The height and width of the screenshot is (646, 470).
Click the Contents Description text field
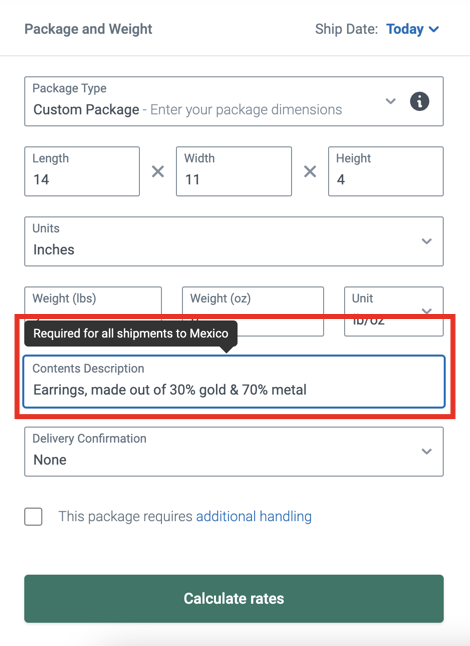pos(234,382)
